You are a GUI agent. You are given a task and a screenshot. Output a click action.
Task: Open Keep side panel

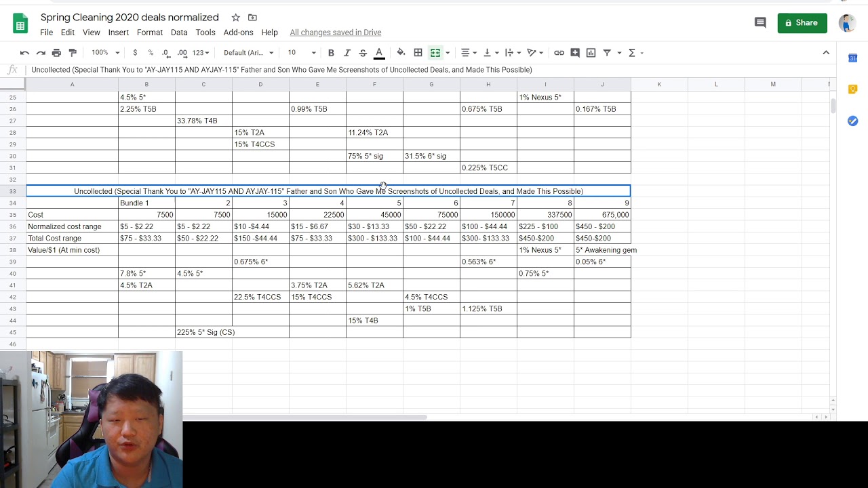[x=853, y=89]
